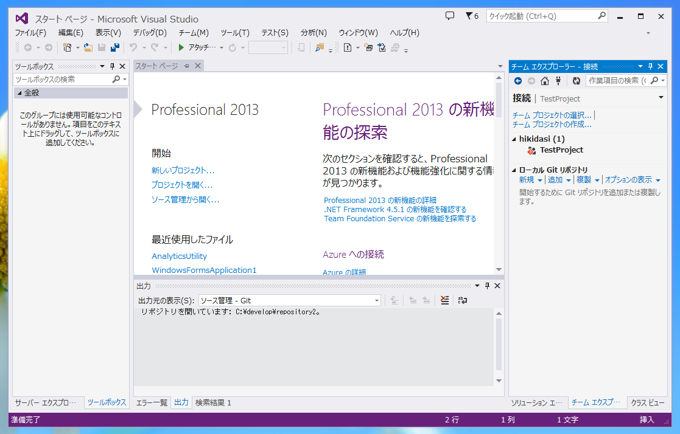Viewport: 680px width, 434px height.
Task: Click the Open File folder icon
Action: pos(88,48)
